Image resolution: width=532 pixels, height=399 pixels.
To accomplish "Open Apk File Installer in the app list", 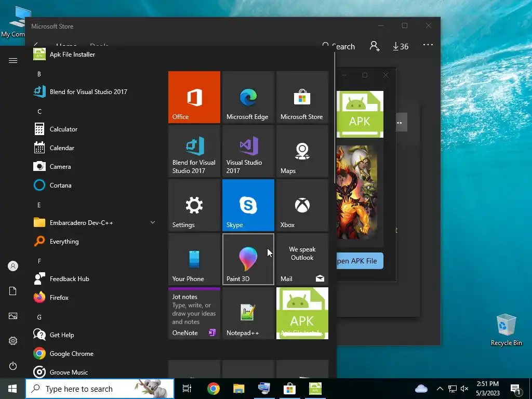I will point(96,54).
